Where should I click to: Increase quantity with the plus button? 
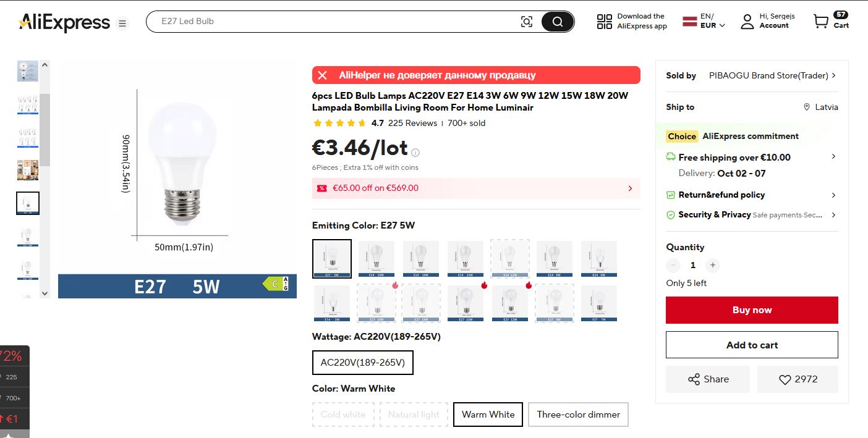tap(713, 265)
